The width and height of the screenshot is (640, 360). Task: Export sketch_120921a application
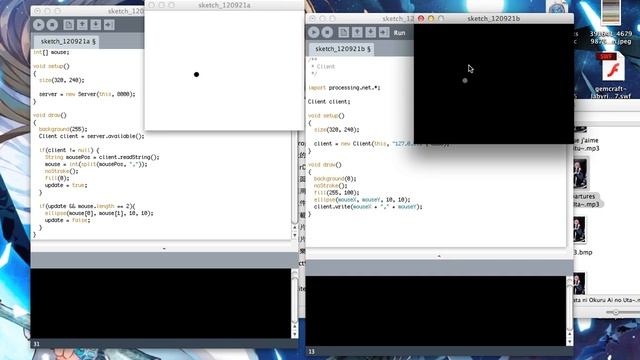coord(109,25)
